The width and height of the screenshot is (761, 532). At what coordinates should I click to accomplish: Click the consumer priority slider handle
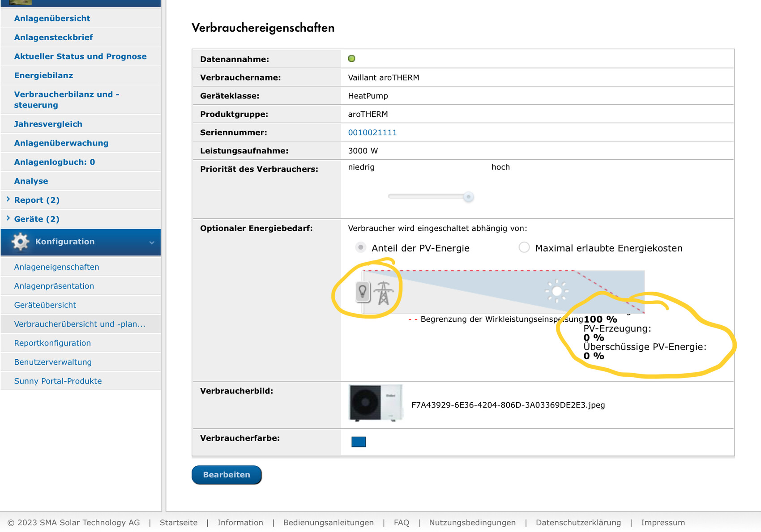tap(468, 197)
